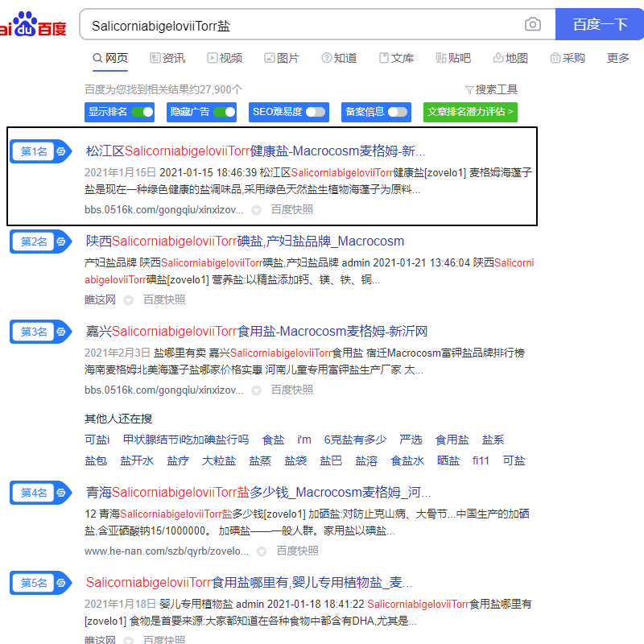The width and height of the screenshot is (644, 644).
Task: Switch to 地图 tab
Action: [x=510, y=58]
